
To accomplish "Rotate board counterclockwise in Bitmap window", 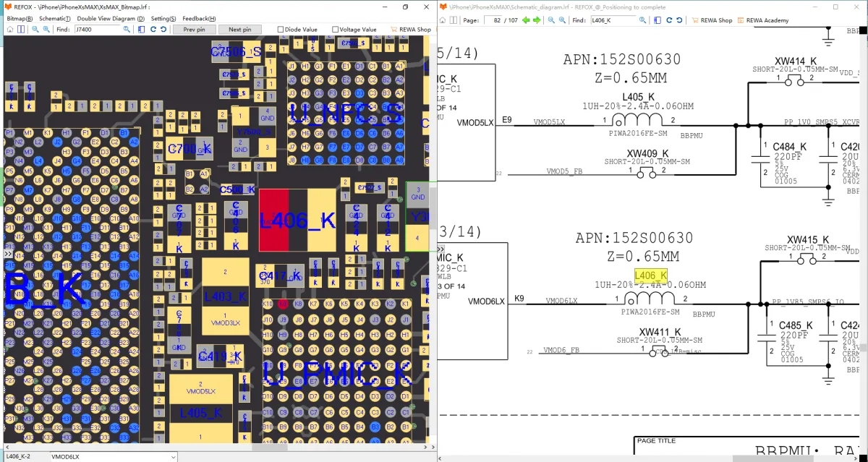I will point(163,30).
